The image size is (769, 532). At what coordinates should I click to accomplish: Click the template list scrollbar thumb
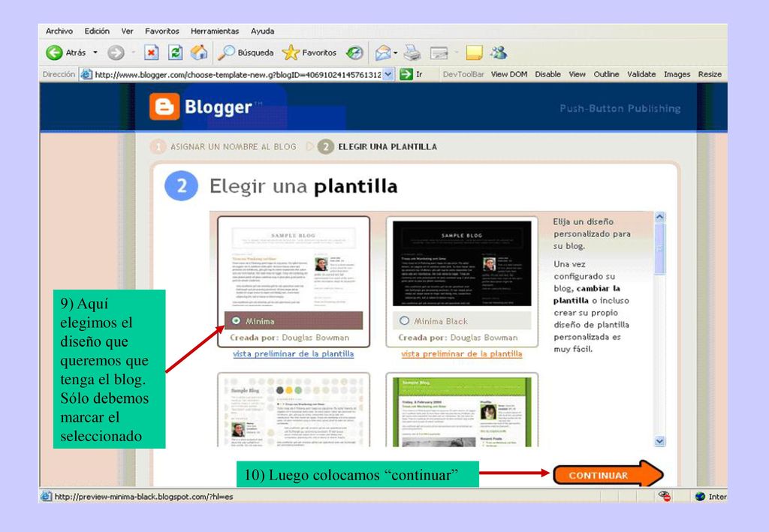[659, 248]
